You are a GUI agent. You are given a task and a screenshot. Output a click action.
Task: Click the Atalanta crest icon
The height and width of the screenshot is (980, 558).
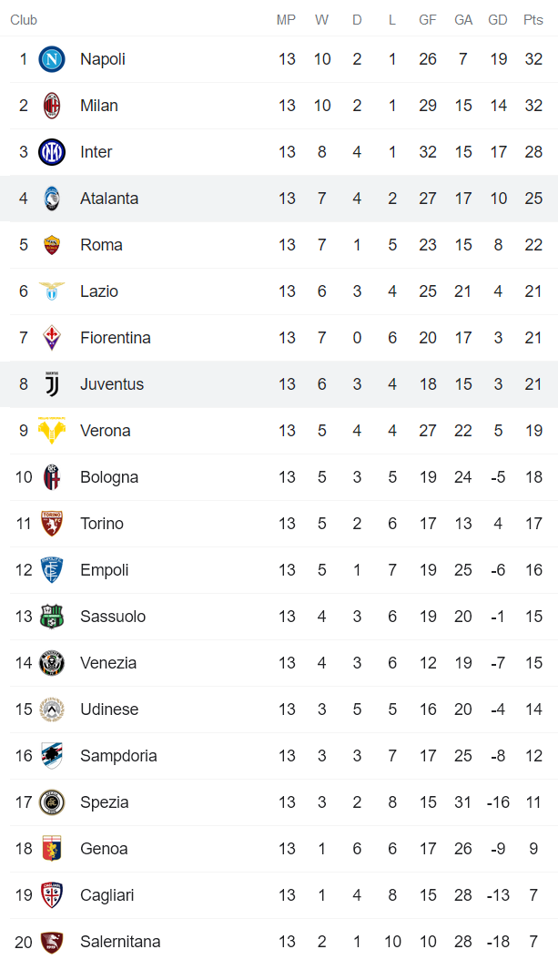pos(52,199)
